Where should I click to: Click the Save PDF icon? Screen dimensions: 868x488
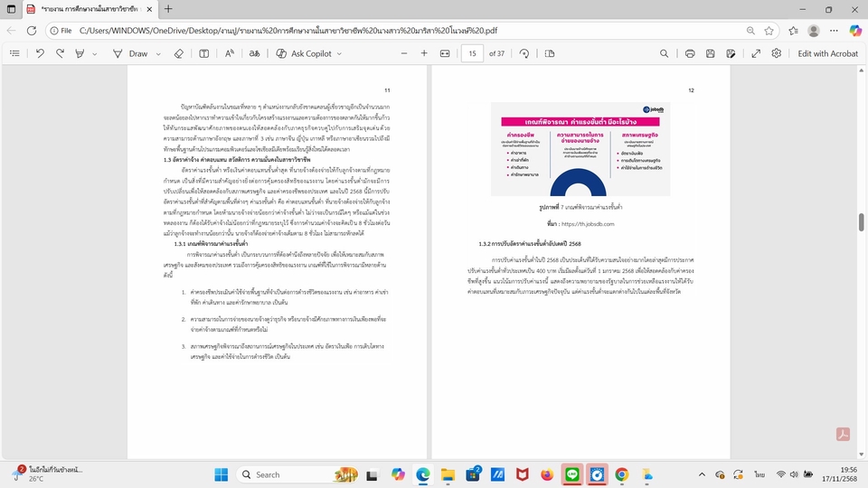click(711, 53)
